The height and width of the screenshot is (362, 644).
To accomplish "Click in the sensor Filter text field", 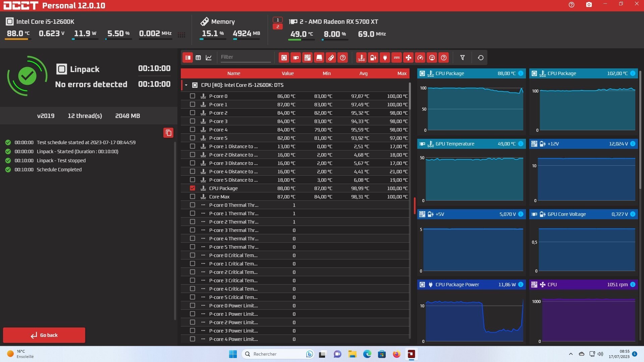I will [x=245, y=57].
